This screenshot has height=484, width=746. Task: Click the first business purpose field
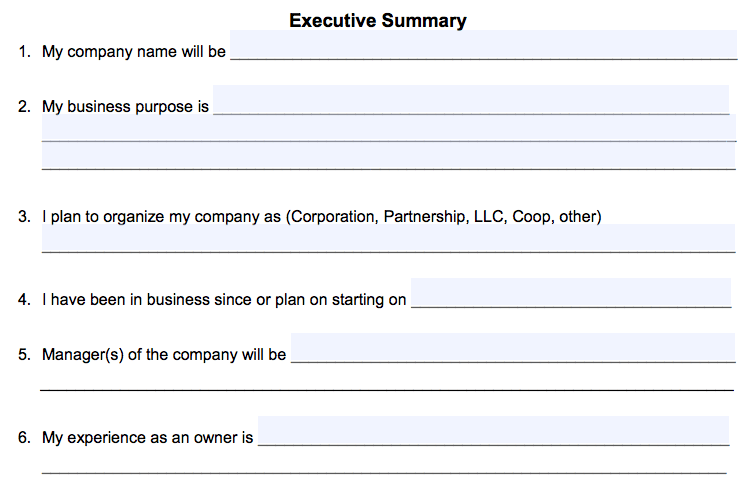(x=471, y=99)
